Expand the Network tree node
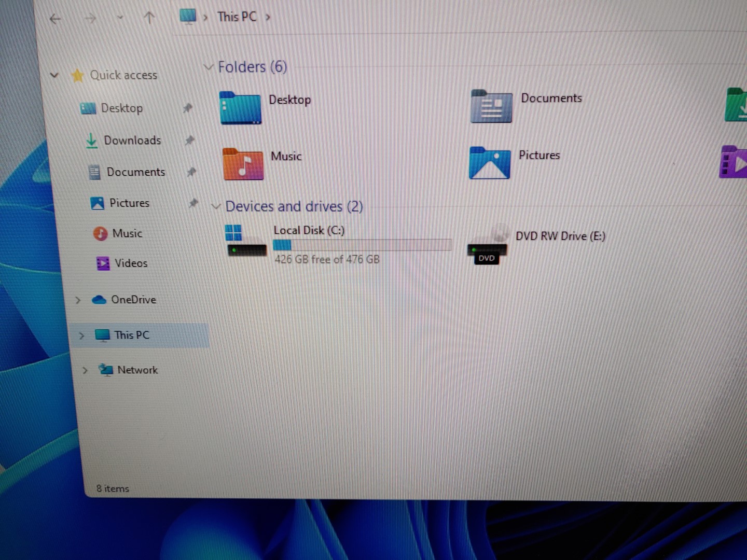The height and width of the screenshot is (560, 747). coord(85,370)
